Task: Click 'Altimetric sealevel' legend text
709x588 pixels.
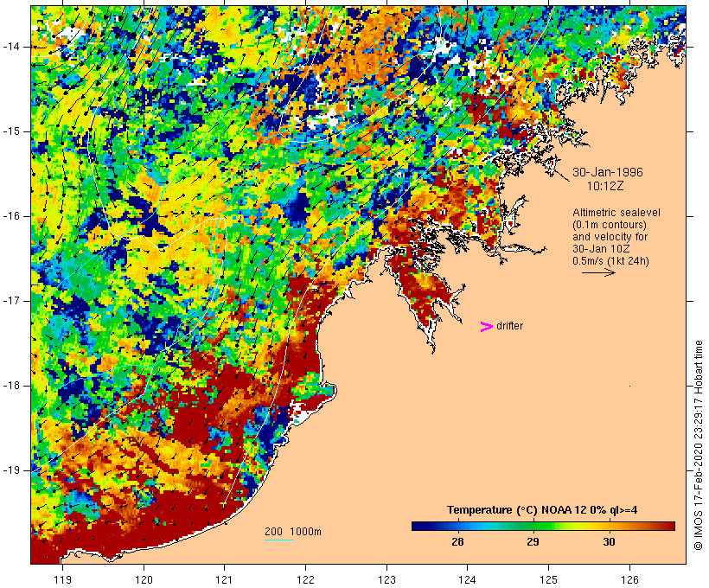Action: 616,213
